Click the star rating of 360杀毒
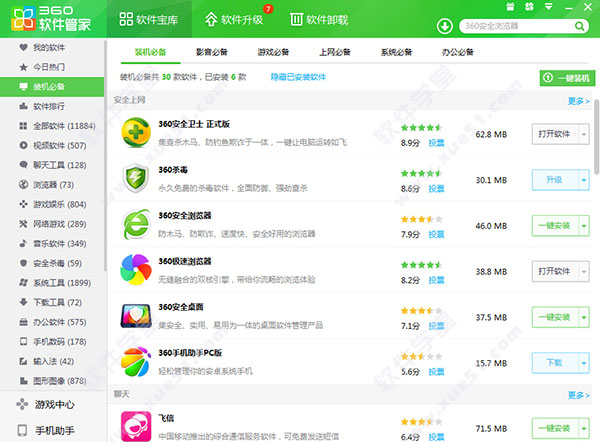Viewport: 600px width, 442px height. click(421, 173)
